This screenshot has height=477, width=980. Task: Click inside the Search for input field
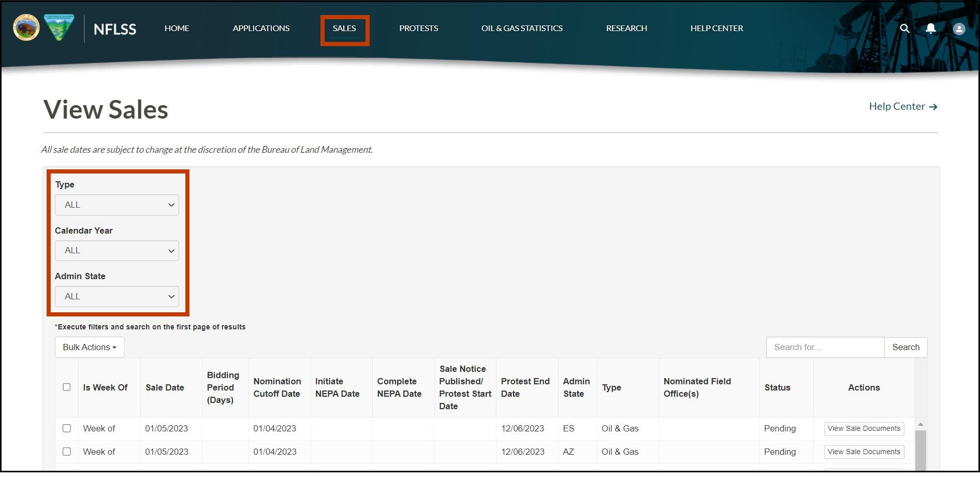[x=825, y=347]
